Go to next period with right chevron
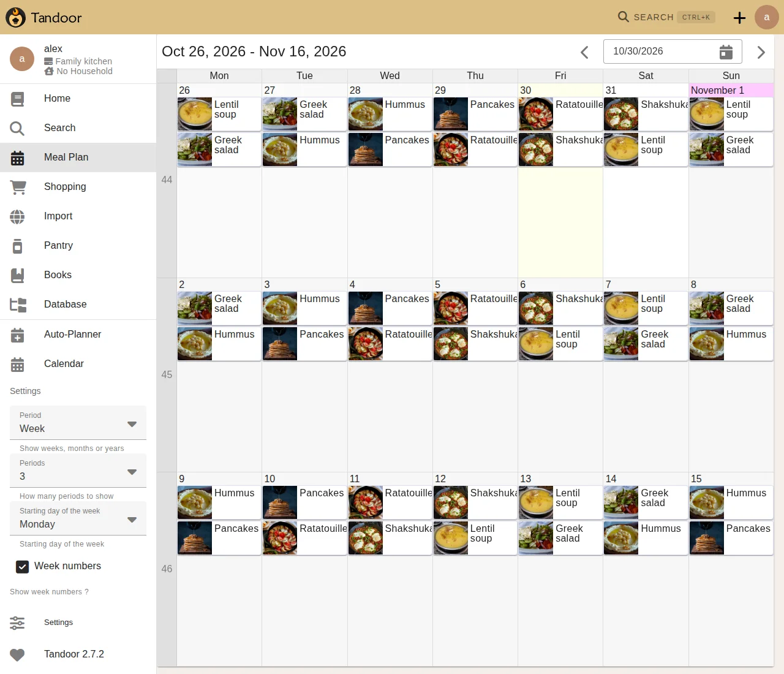This screenshot has width=784, height=674. tap(761, 52)
